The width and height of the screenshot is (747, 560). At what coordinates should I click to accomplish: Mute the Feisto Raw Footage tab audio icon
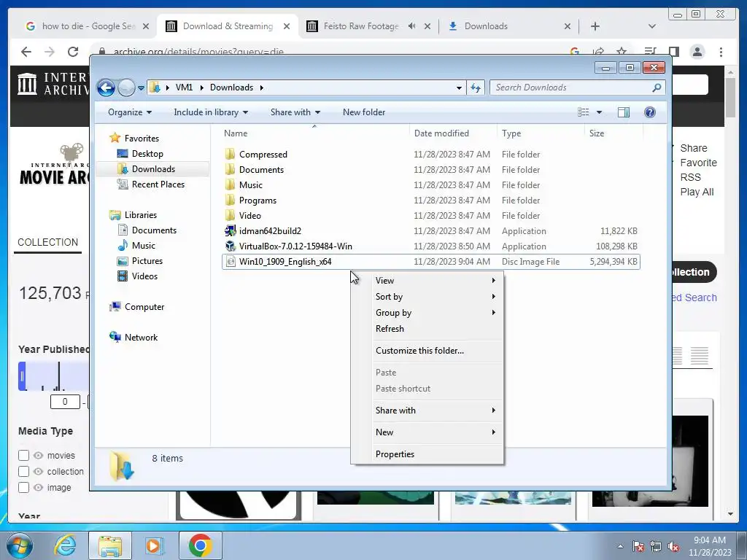click(x=411, y=26)
